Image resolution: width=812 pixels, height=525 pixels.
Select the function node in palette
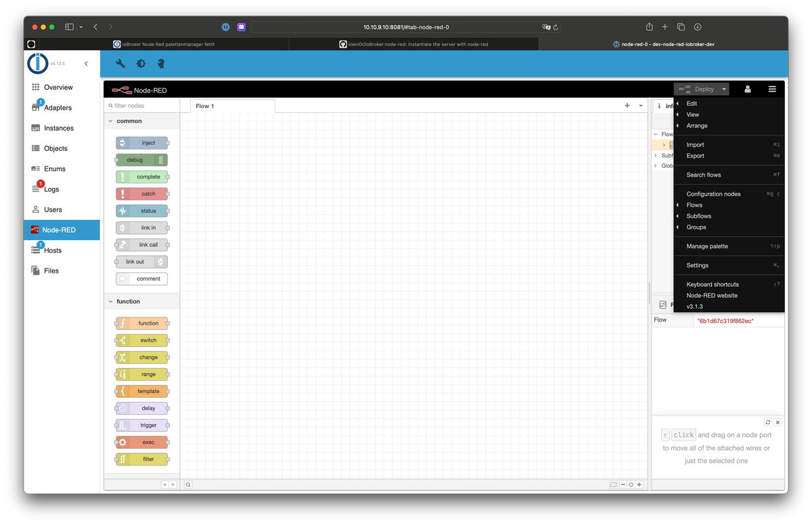point(141,323)
